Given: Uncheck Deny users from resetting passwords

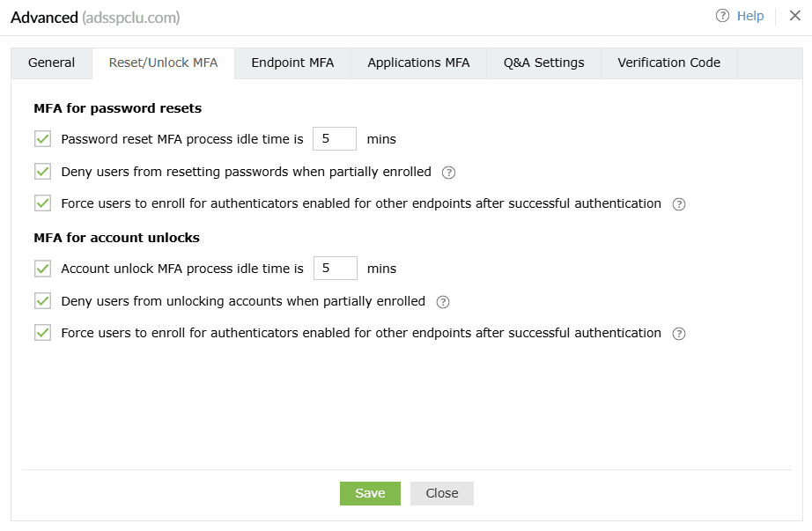Looking at the screenshot, I should (42, 172).
